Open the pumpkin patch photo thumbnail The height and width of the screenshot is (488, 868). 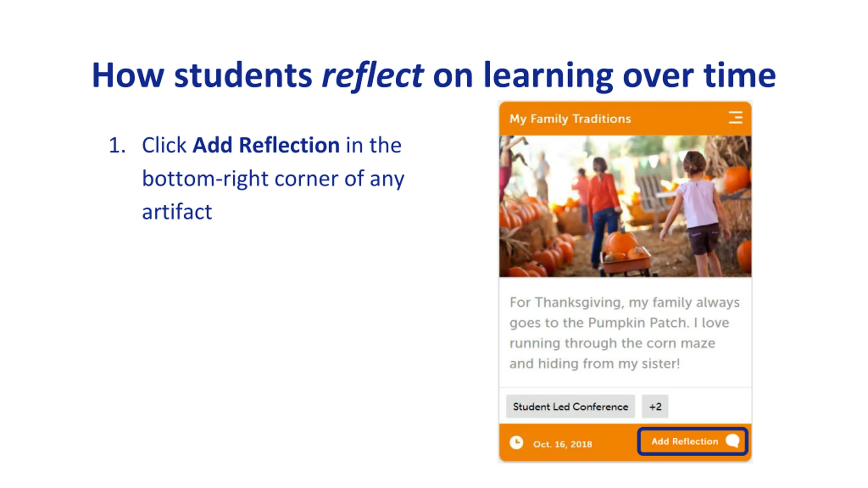(625, 206)
